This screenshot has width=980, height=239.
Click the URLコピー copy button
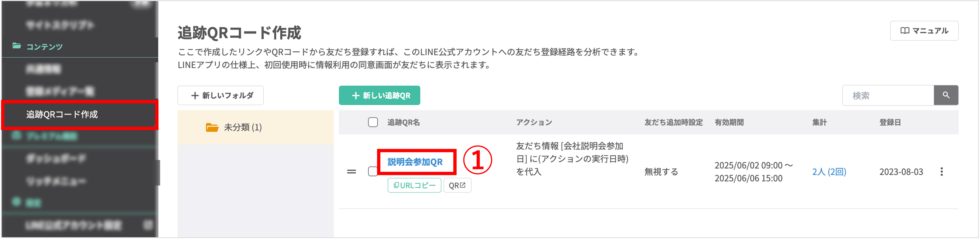pyautogui.click(x=414, y=185)
